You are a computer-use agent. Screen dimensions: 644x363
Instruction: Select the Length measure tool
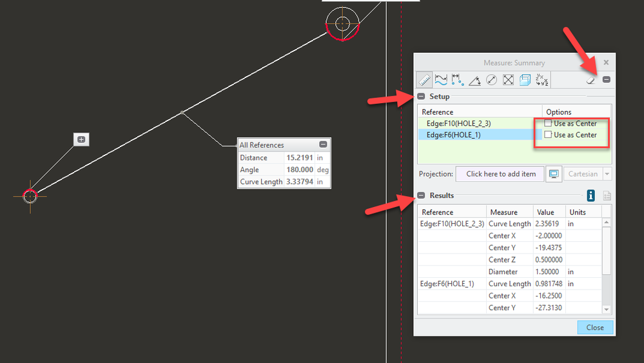point(441,80)
